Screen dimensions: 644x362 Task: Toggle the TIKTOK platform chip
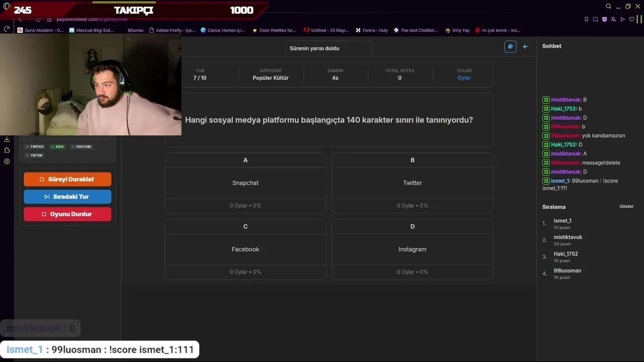pos(35,155)
